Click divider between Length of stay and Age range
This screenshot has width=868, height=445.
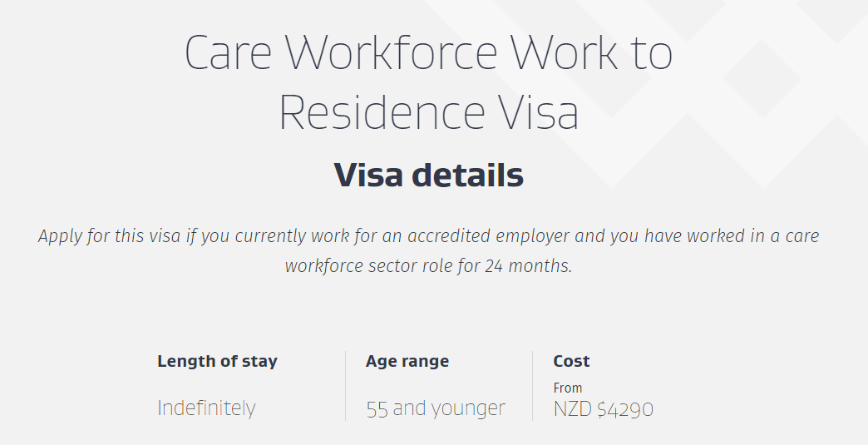coord(345,386)
